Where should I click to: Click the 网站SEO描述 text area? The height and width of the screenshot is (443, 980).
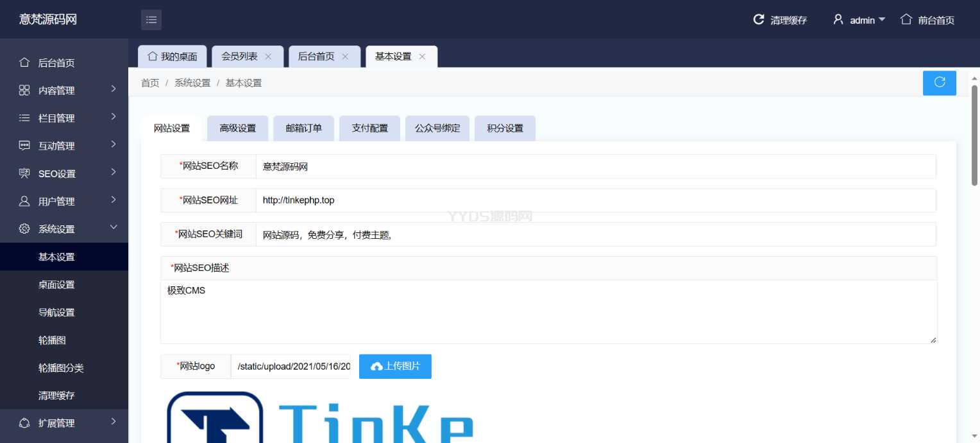coord(548,311)
